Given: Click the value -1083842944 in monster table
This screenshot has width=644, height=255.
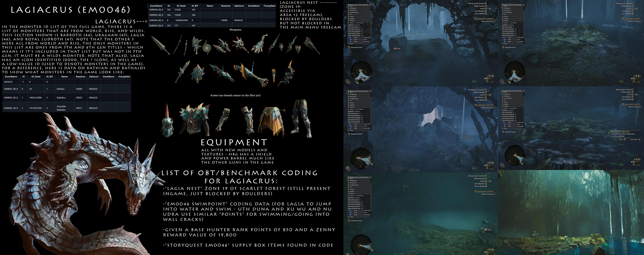Looking at the screenshot, I should pos(181,20).
